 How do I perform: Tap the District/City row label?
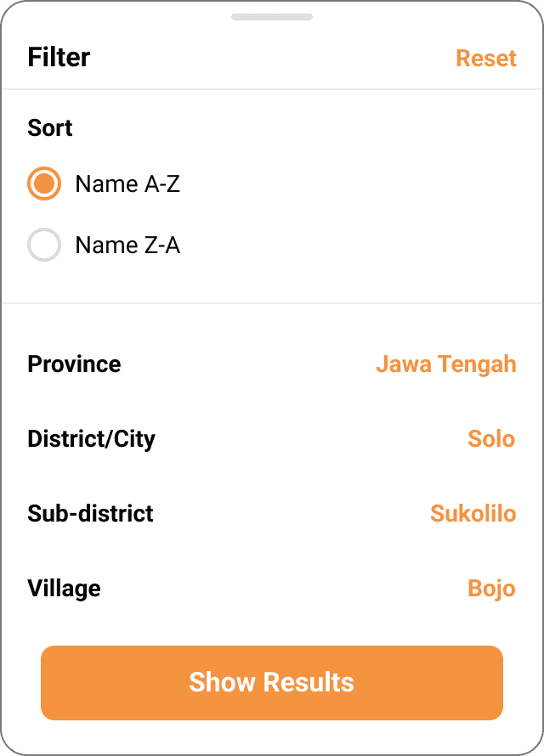click(92, 439)
